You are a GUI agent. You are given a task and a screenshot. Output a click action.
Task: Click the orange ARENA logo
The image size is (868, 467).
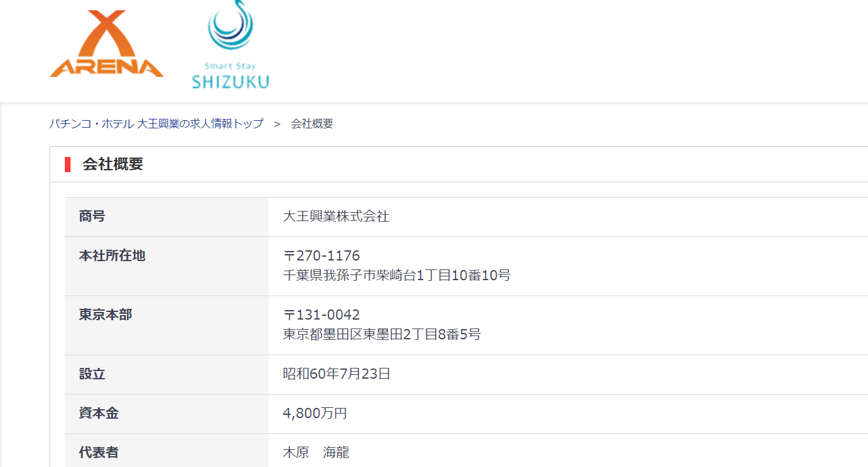pos(107,44)
